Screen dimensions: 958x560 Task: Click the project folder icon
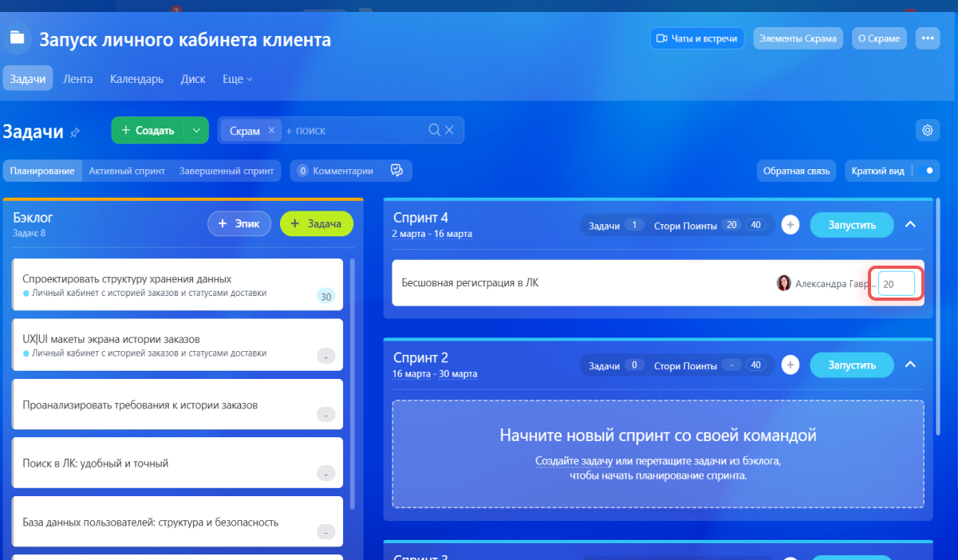[x=17, y=37]
